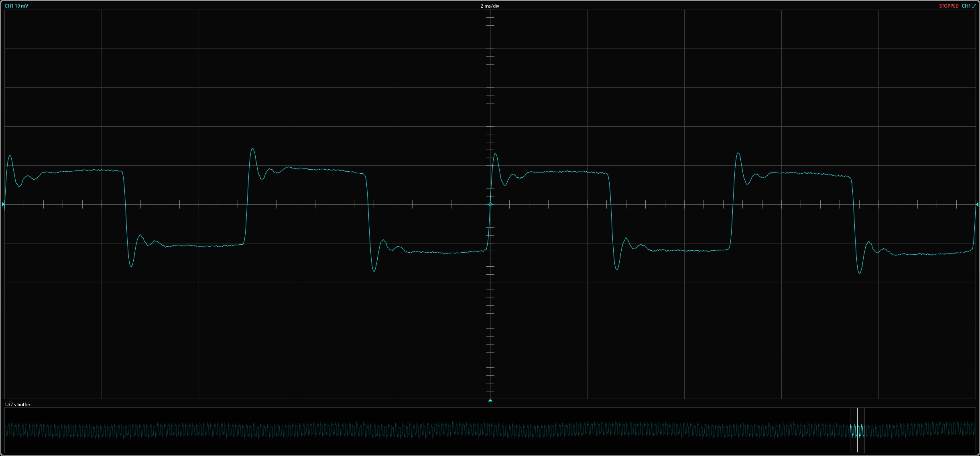Click the trigger position marker below the grid
This screenshot has height=456, width=980.
pos(490,400)
